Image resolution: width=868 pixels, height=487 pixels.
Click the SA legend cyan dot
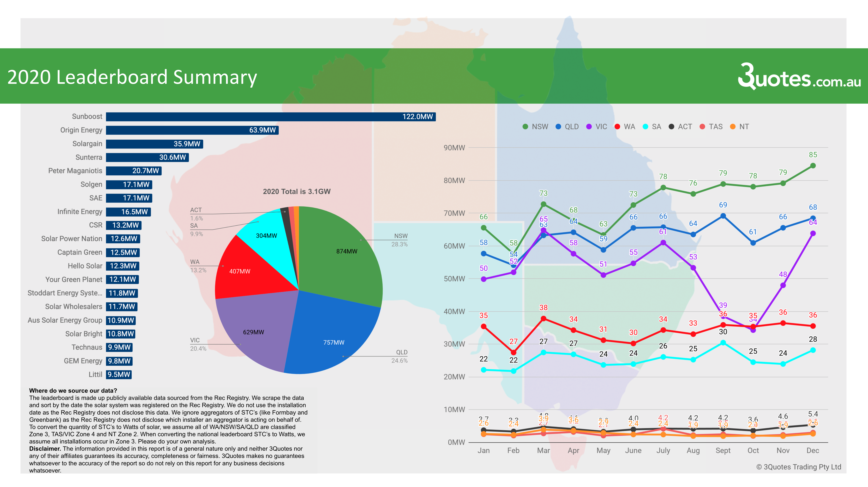[645, 127]
